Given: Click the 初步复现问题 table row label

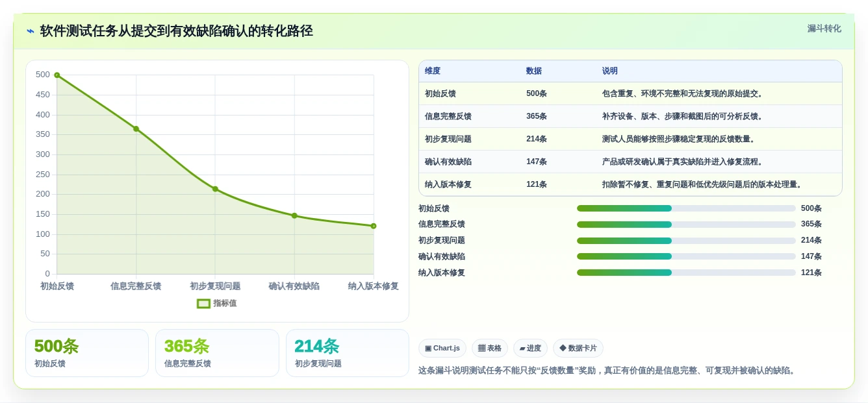Looking at the screenshot, I should tap(448, 139).
